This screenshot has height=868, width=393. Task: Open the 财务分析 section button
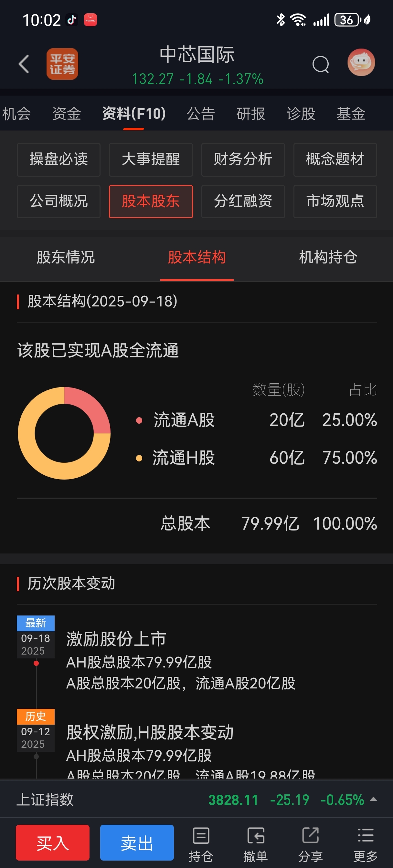[243, 160]
